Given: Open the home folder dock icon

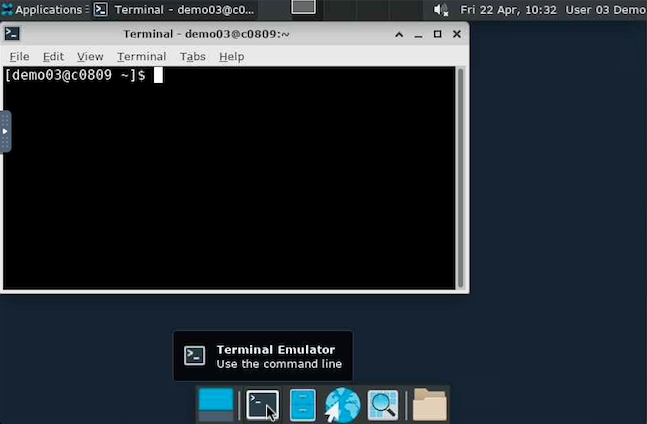Looking at the screenshot, I should coord(429,405).
